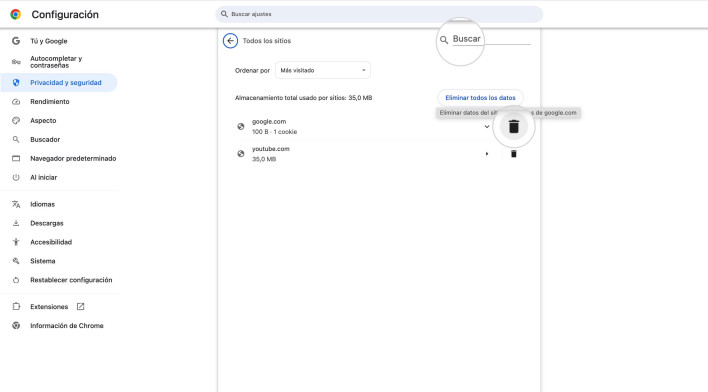The height and width of the screenshot is (392, 708).
Task: Click the translate icon for Idiomas
Action: point(16,204)
